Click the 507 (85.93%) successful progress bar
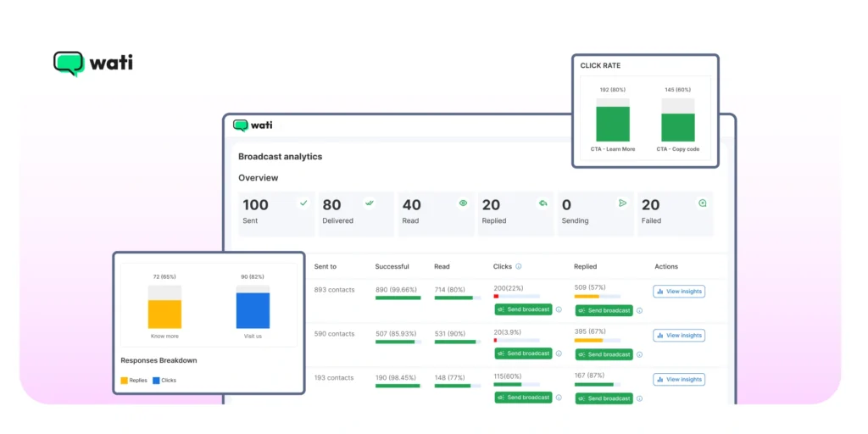868x434 pixels. pos(398,342)
